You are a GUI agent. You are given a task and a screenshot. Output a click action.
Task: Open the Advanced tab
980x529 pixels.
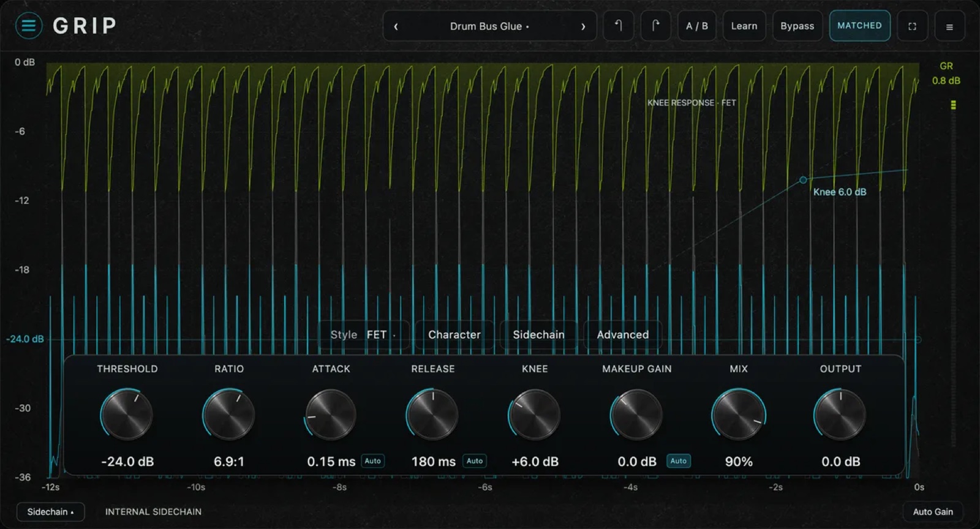pos(623,335)
